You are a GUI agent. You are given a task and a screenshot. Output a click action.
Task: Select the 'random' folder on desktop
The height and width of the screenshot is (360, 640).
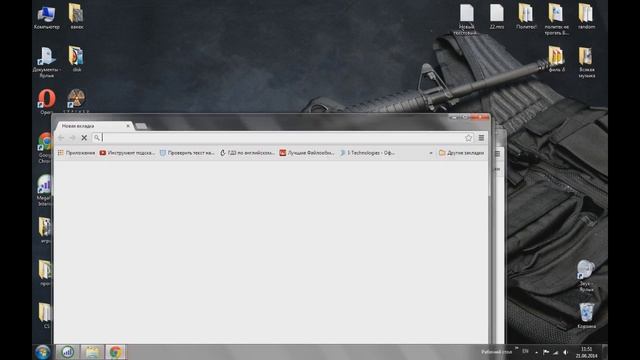point(586,17)
